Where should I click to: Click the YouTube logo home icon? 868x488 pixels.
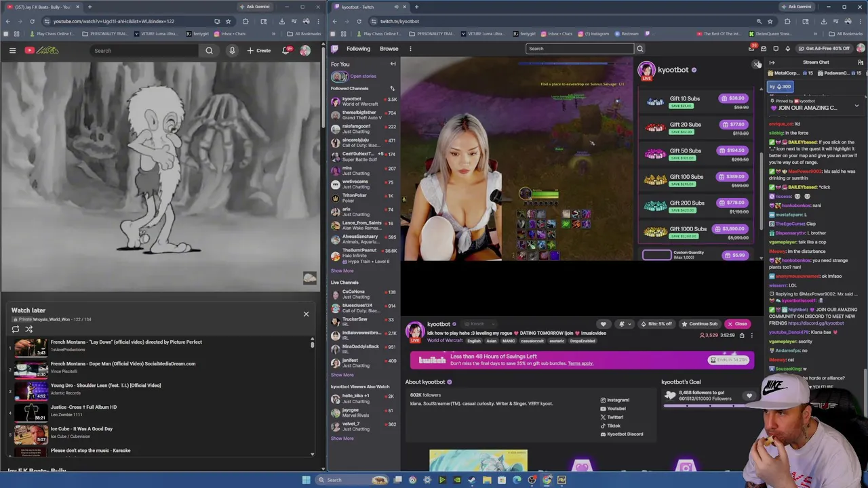pyautogui.click(x=41, y=50)
